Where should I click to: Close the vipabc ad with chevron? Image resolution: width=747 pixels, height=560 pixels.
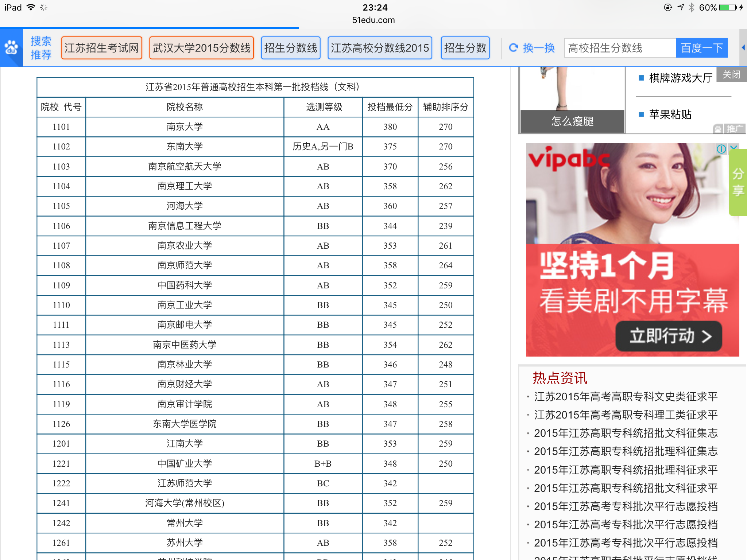pyautogui.click(x=734, y=148)
